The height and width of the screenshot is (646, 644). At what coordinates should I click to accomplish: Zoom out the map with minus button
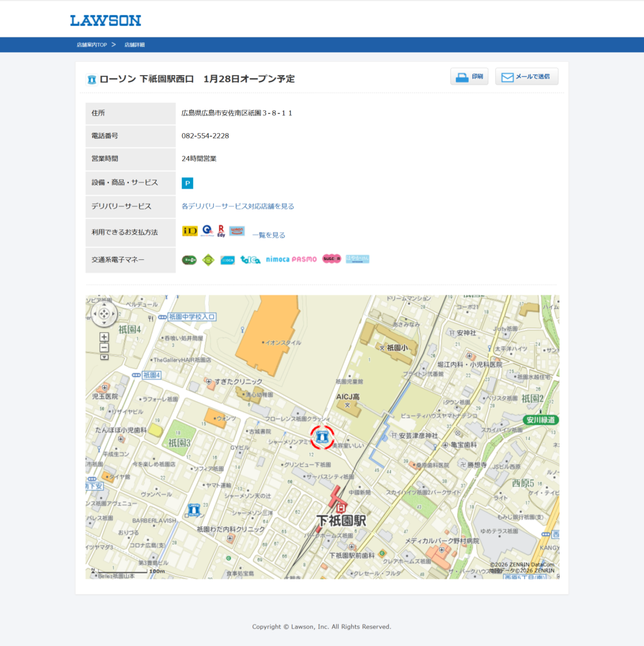[104, 348]
